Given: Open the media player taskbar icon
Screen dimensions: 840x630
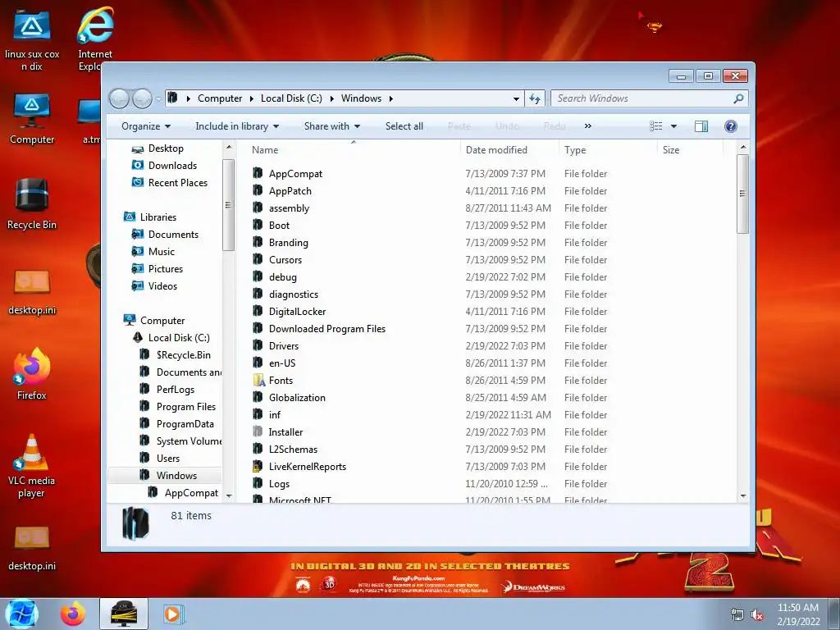Looking at the screenshot, I should 173,614.
